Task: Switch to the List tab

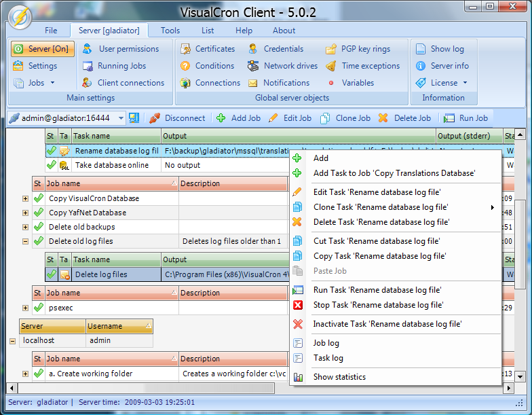Action: point(208,30)
